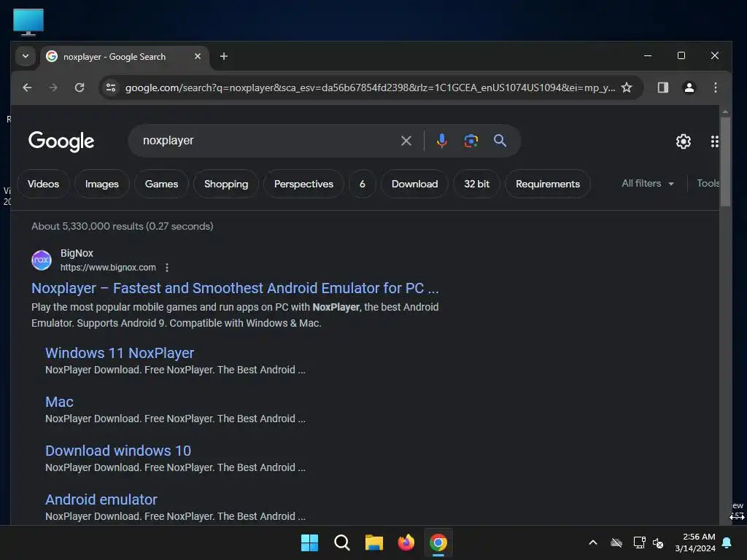The height and width of the screenshot is (560, 747).
Task: Open taskbar Search
Action: pyautogui.click(x=341, y=542)
